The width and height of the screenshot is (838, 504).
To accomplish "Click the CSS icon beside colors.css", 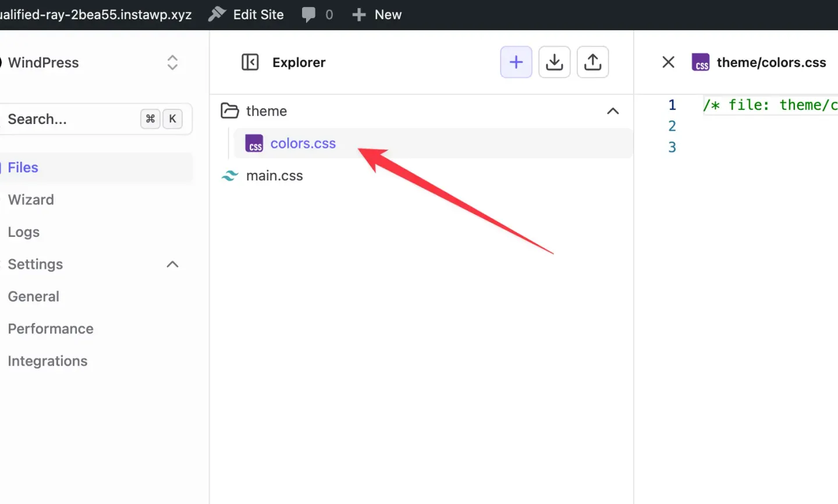I will pyautogui.click(x=254, y=143).
